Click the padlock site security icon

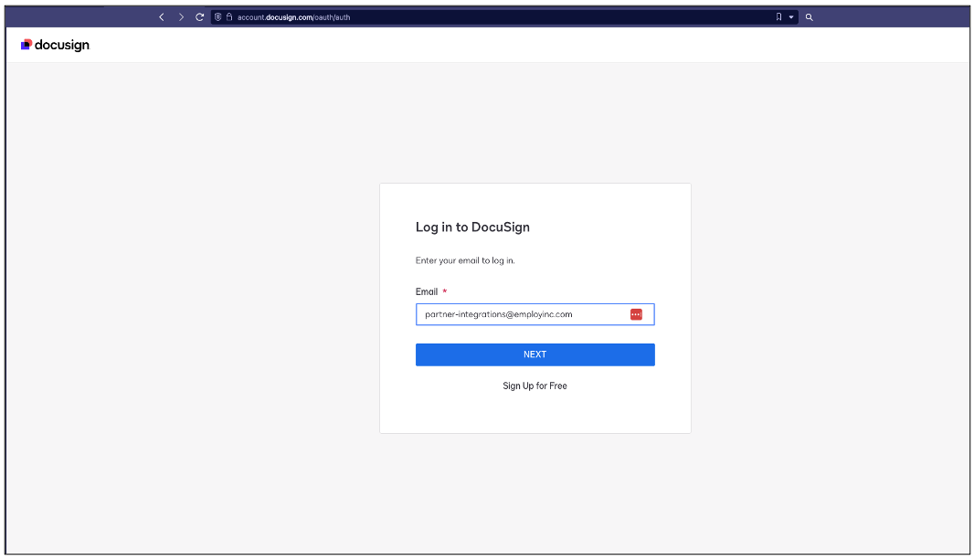pos(229,17)
